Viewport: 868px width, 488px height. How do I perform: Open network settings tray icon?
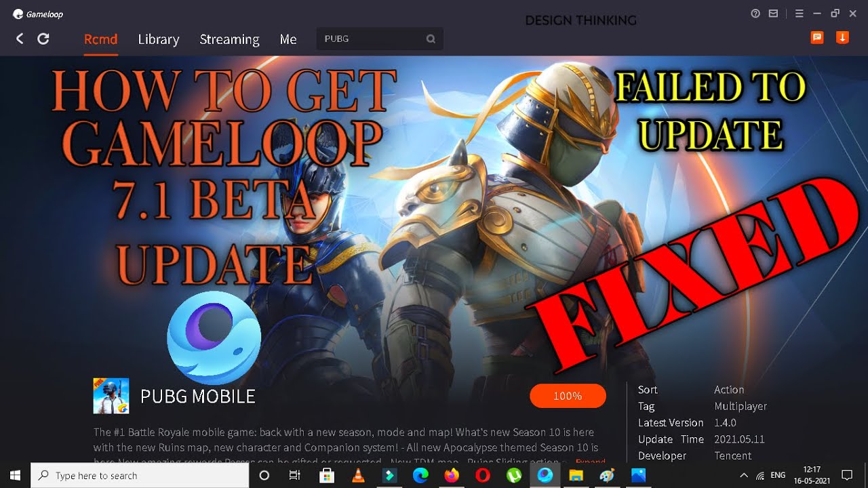coord(760,475)
